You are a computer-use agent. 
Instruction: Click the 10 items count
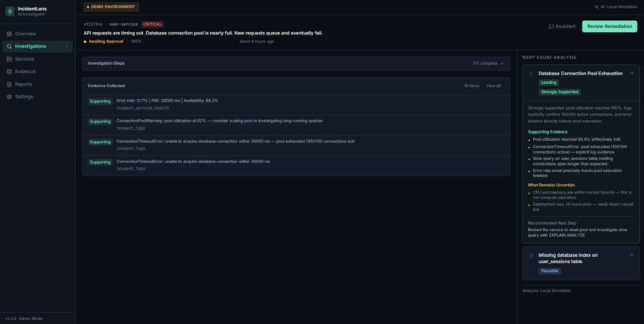[x=471, y=86]
